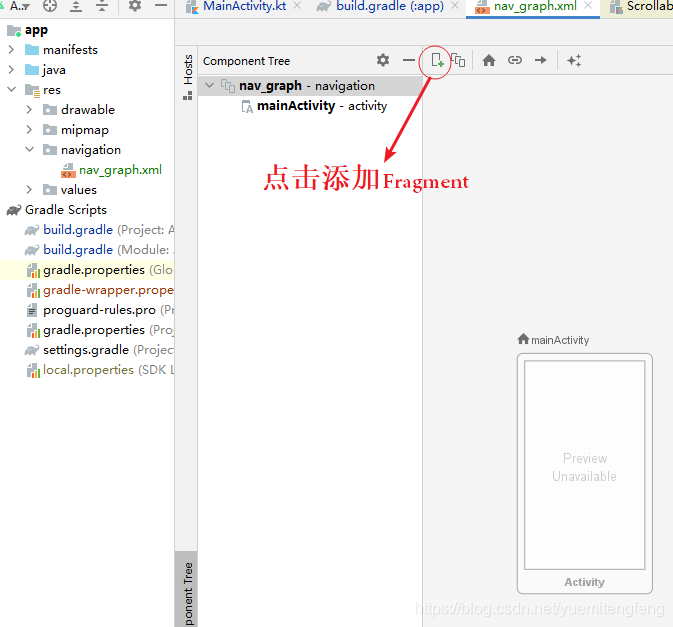Viewport: 673px width, 627px height.
Task: Click the New Destination add icon
Action: (437, 61)
